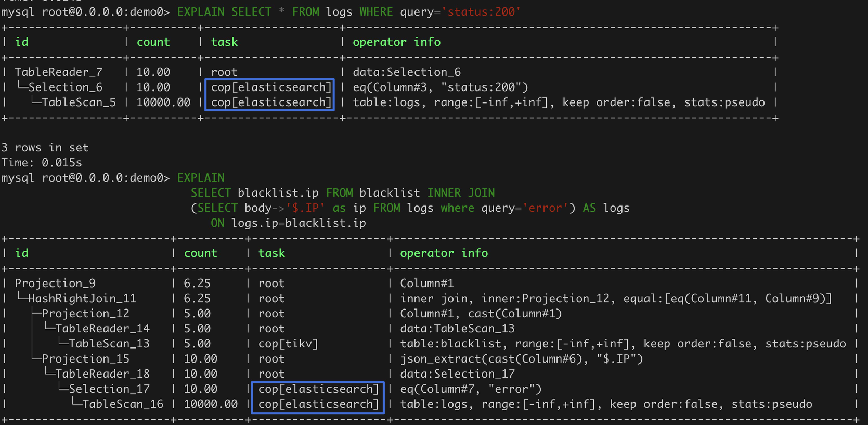868x425 pixels.
Task: Click the 'task' header in first table
Action: (x=224, y=42)
